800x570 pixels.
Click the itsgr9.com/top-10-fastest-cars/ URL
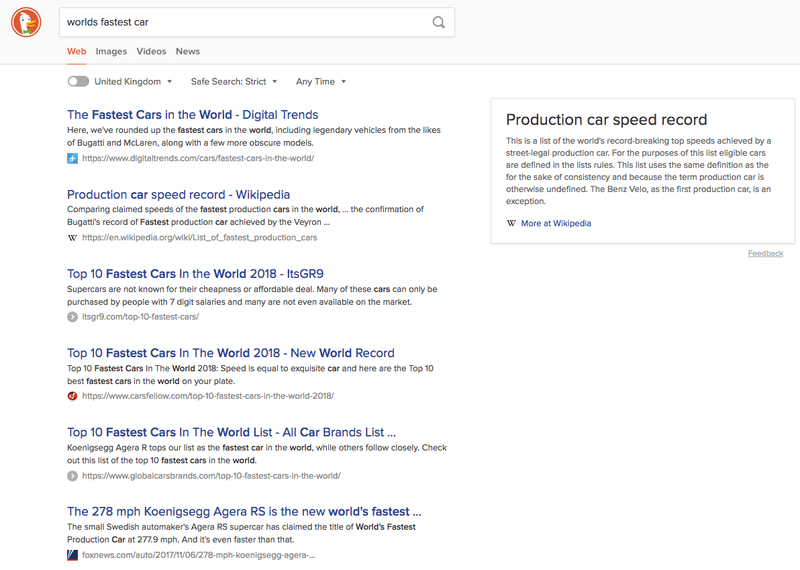(140, 317)
